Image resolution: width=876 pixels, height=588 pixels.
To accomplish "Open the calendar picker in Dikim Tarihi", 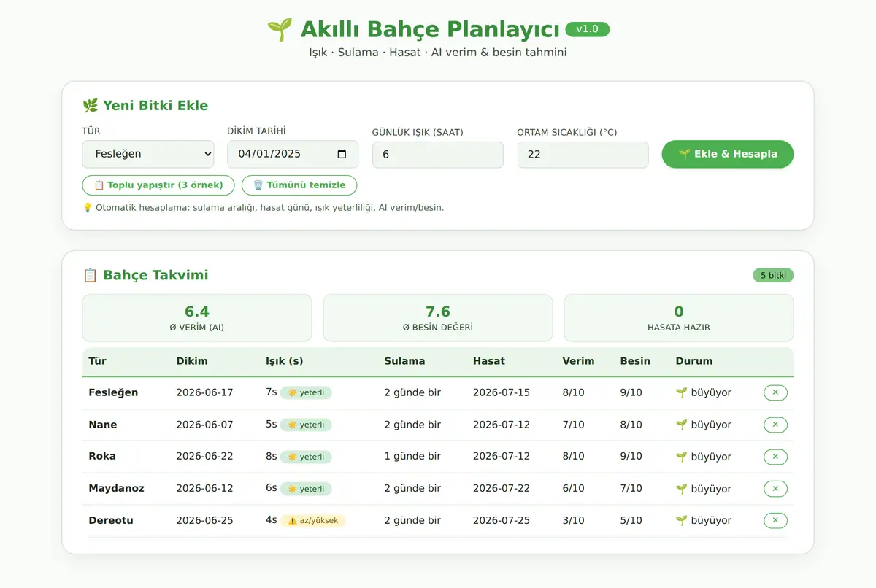I will pos(342,154).
